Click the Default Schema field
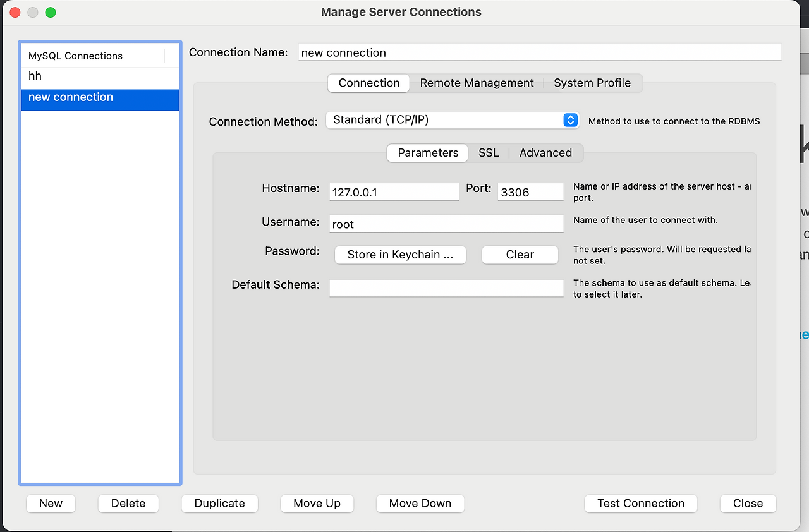Screen dimensions: 809x532 coord(446,288)
